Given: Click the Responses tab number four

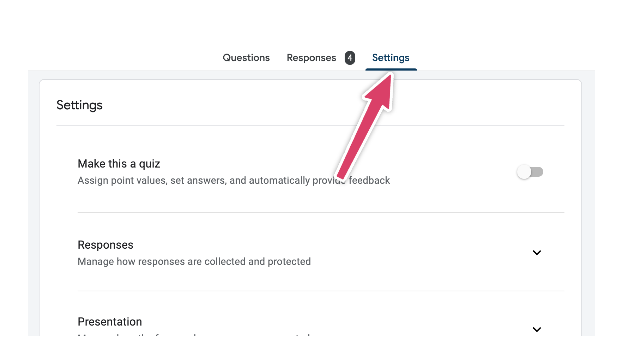Looking at the screenshot, I should (350, 57).
